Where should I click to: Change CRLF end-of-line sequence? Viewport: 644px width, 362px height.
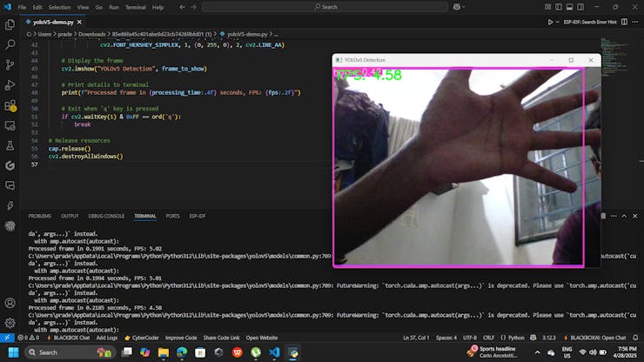pos(489,338)
